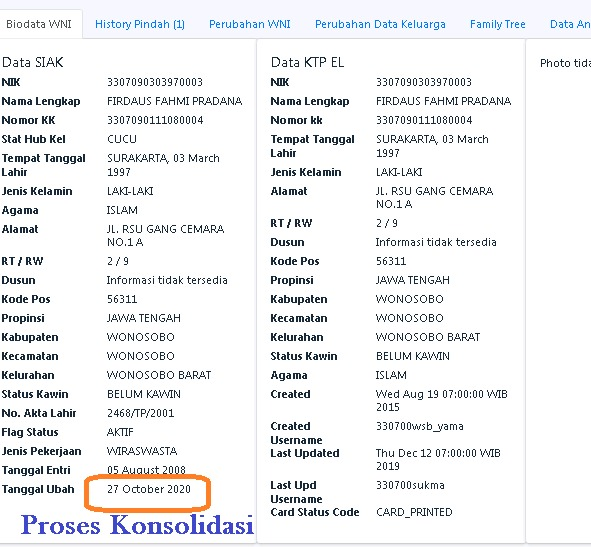Image resolution: width=591 pixels, height=547 pixels.
Task: Click the Created Username value 330700wsb_yama
Action: point(420,426)
